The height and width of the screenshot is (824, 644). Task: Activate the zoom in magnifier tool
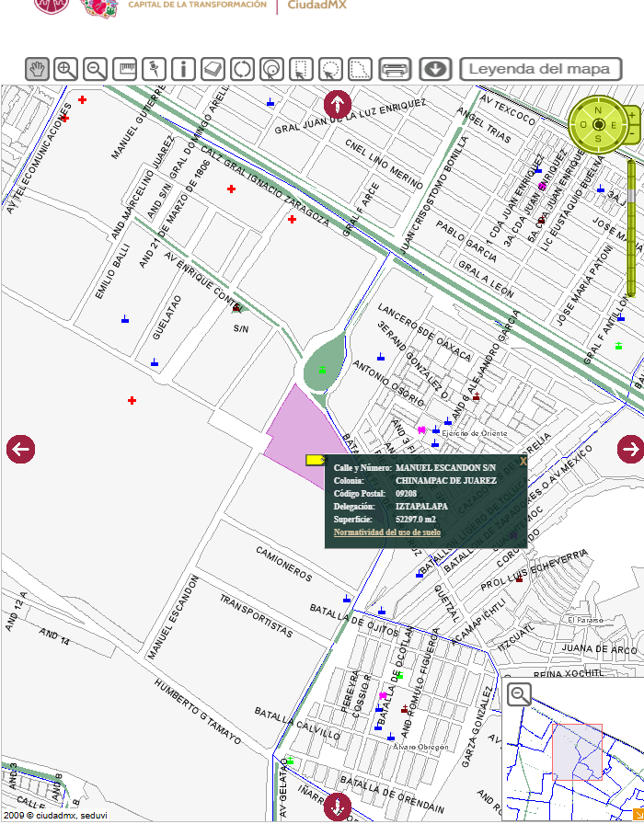click(66, 69)
